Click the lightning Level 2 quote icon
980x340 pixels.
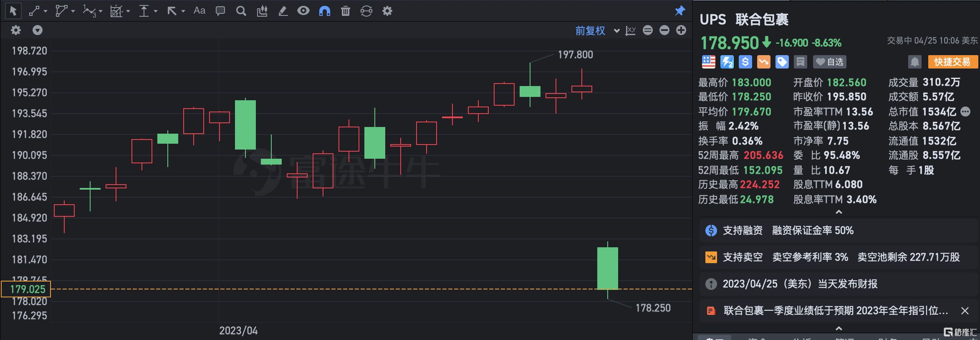(727, 62)
